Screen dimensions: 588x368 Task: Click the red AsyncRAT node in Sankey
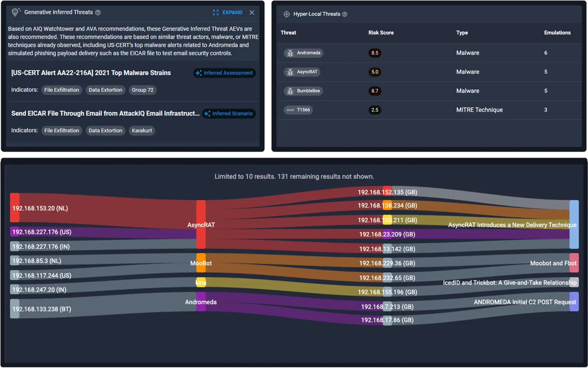point(201,224)
